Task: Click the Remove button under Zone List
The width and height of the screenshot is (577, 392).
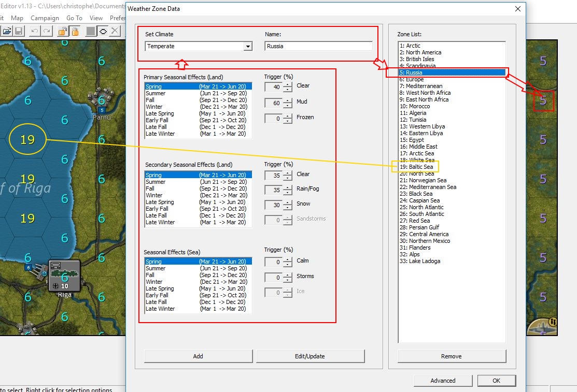Action: click(452, 356)
